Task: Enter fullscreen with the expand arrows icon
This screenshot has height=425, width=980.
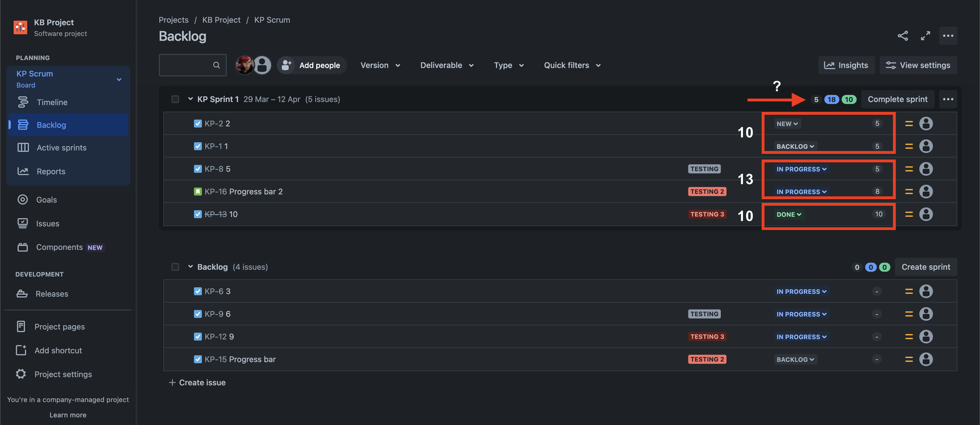Action: click(x=925, y=36)
